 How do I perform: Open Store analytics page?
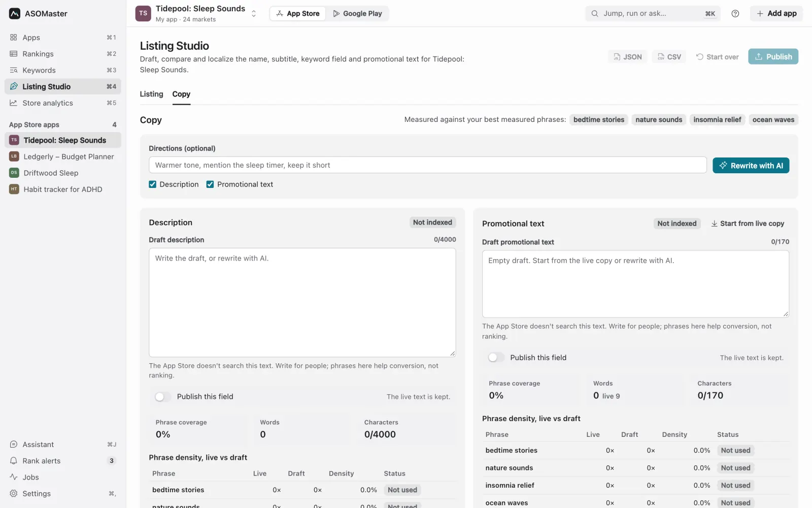[x=63, y=103]
